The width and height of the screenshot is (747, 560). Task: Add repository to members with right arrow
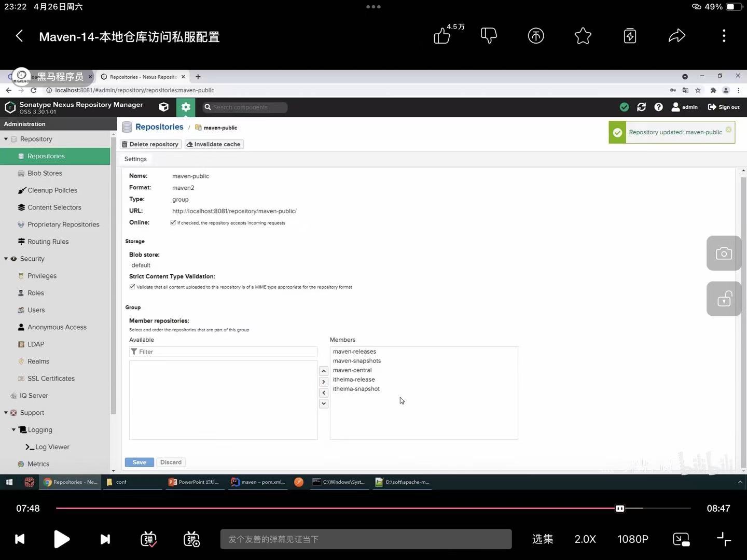pos(324,382)
